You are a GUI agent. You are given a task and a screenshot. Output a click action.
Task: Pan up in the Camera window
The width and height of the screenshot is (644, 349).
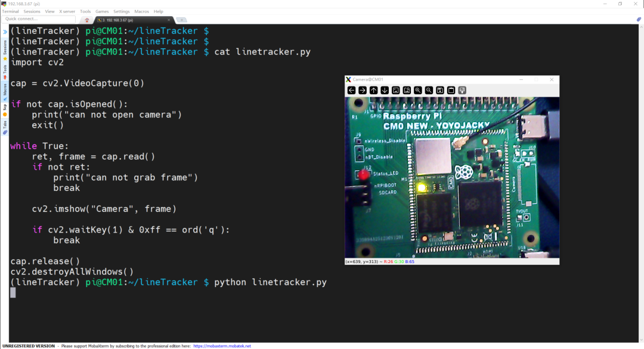coord(373,91)
